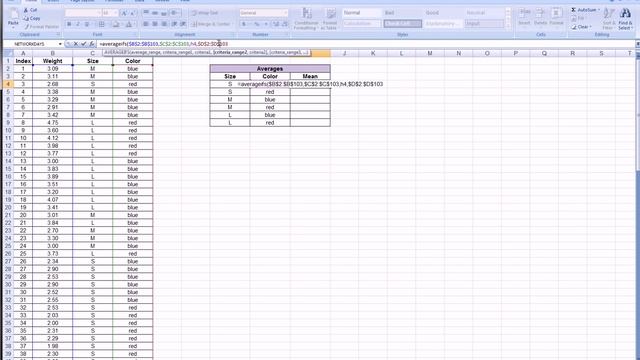The height and width of the screenshot is (360, 640).
Task: Cancel the formula entry with X
Action: pyautogui.click(x=76, y=44)
